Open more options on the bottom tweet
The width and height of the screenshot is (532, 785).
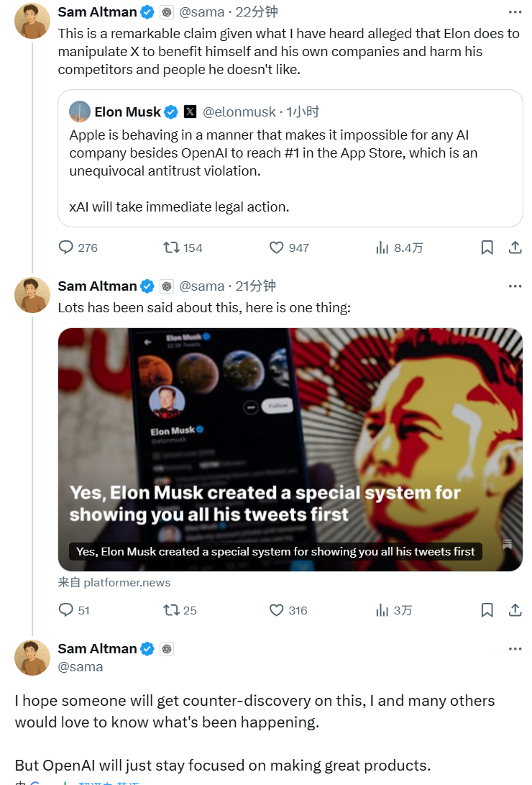pyautogui.click(x=515, y=648)
